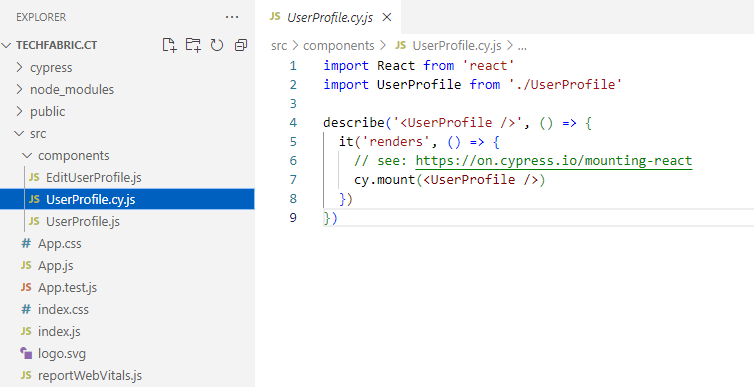
Task: Click the src breadcrumb segment
Action: click(279, 46)
